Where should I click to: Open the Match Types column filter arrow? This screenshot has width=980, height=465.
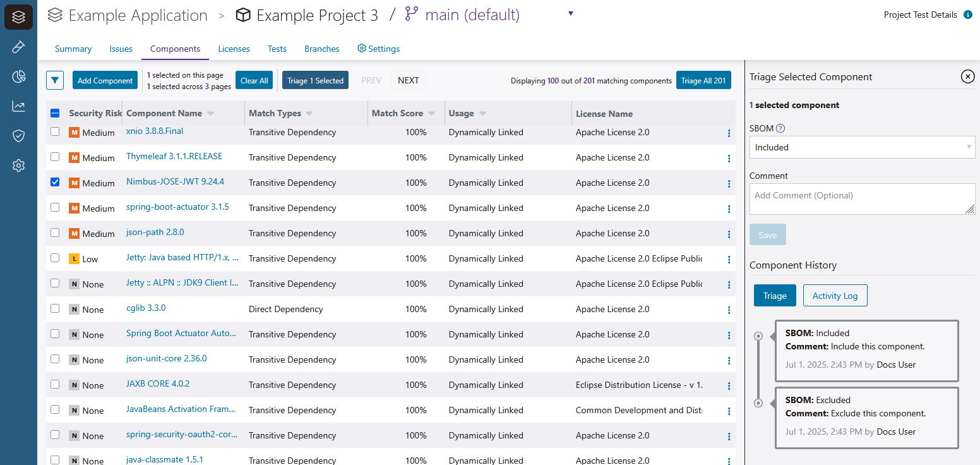(x=309, y=114)
